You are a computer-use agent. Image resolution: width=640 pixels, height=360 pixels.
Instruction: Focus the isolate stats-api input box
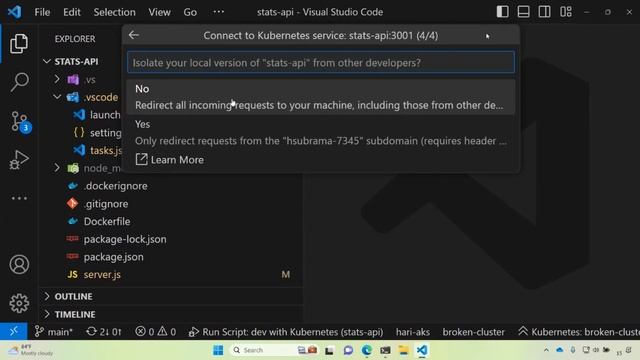pos(321,62)
